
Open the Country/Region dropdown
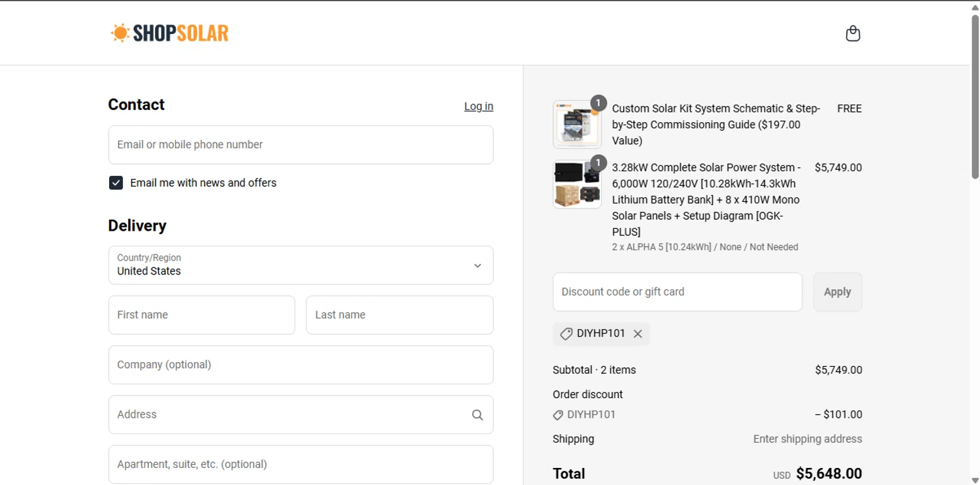coord(301,265)
